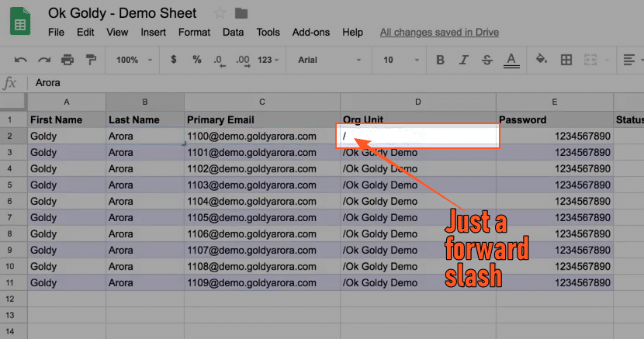Screen dimensions: 644x339
Task: Select Arora cell in row 2
Action: 145,137
